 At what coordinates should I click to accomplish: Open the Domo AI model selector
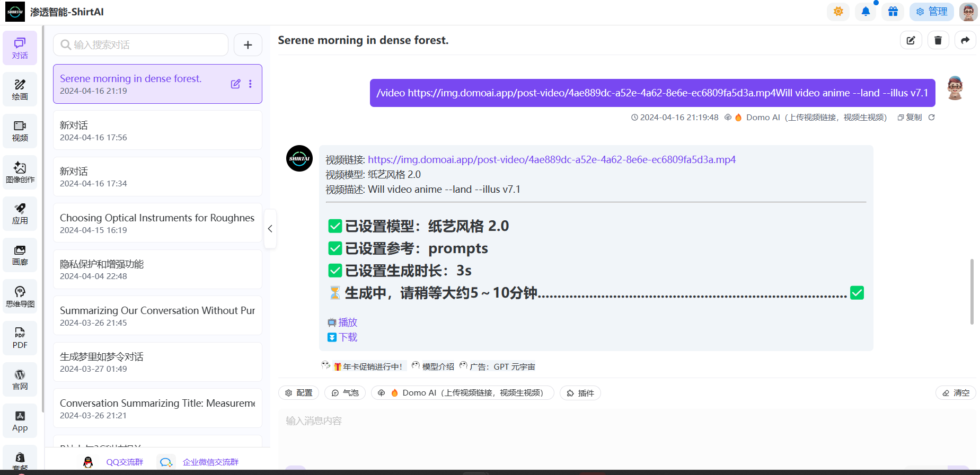pyautogui.click(x=462, y=393)
